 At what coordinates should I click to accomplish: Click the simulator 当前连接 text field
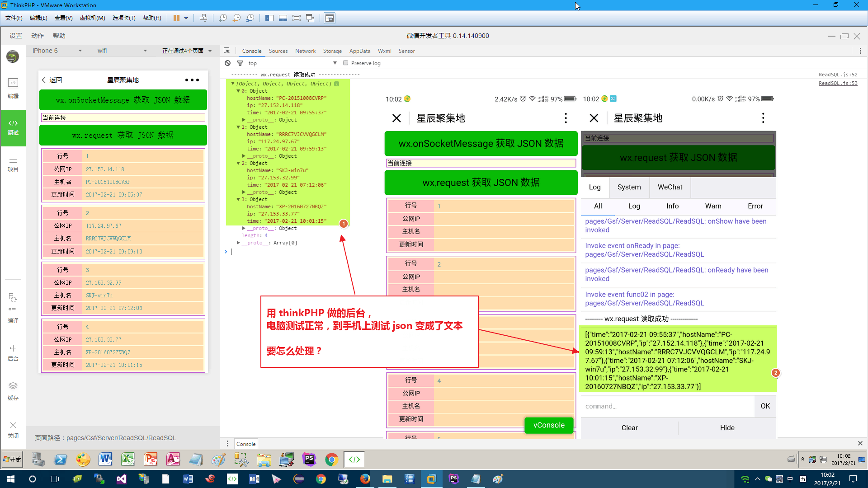(123, 117)
